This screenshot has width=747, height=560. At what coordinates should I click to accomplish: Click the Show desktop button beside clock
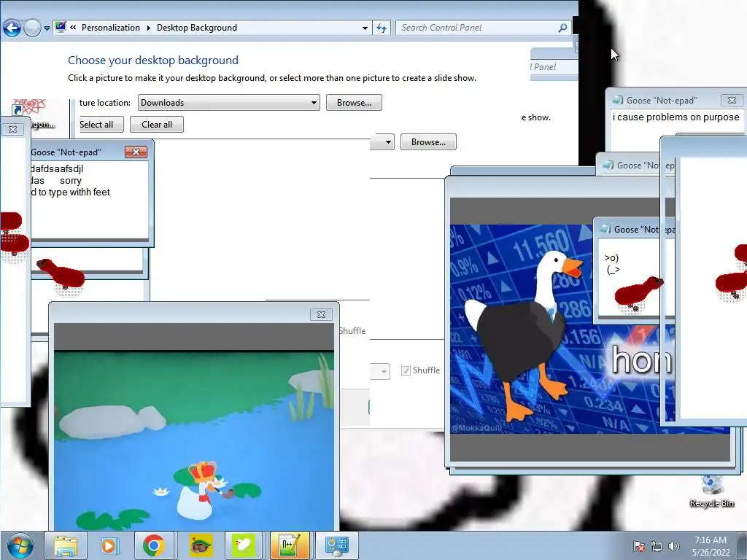pos(742,545)
